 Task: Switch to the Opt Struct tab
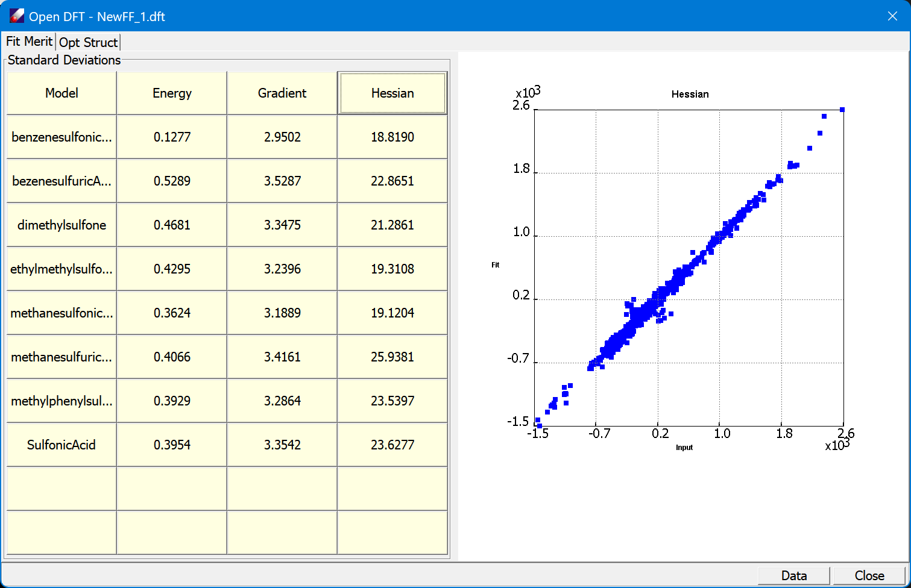pyautogui.click(x=88, y=42)
